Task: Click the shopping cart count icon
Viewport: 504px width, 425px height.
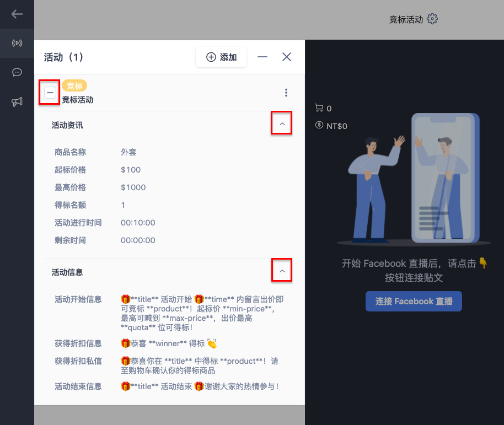Action: (x=319, y=108)
